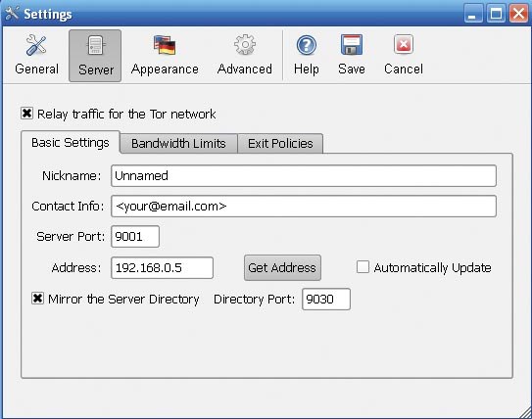Screen dimensions: 532x419
Task: Select the Server settings icon
Action: pyautogui.click(x=95, y=45)
